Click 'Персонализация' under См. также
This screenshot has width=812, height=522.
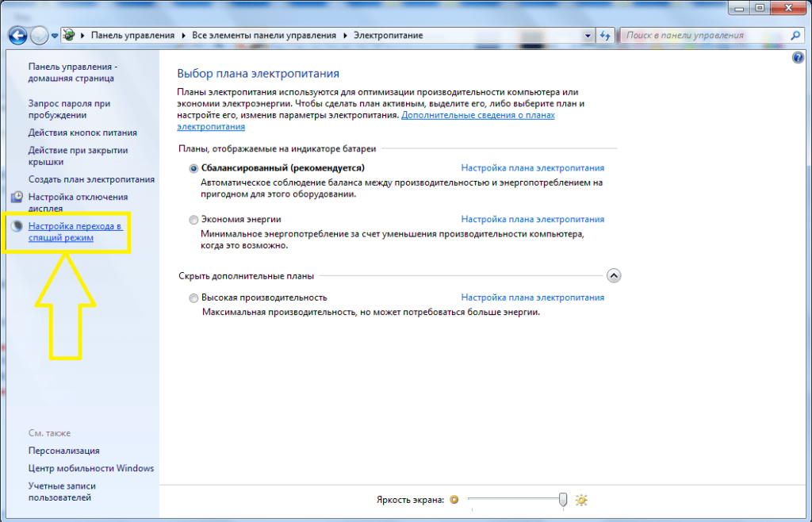coord(64,451)
